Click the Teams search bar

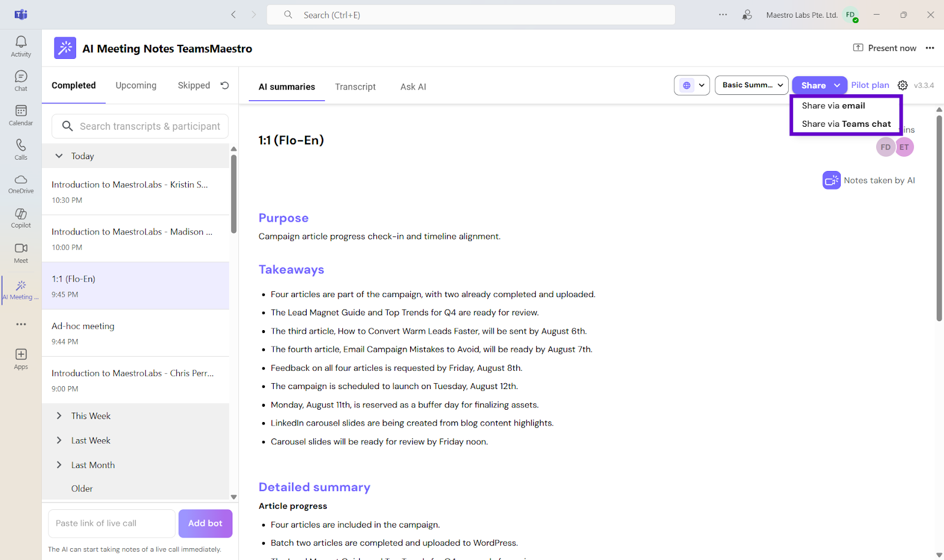[x=471, y=15]
